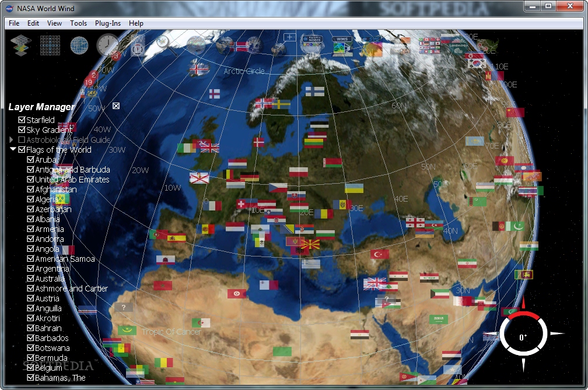The image size is (588, 390).
Task: Click the 'Bahrain' layer label
Action: (48, 328)
